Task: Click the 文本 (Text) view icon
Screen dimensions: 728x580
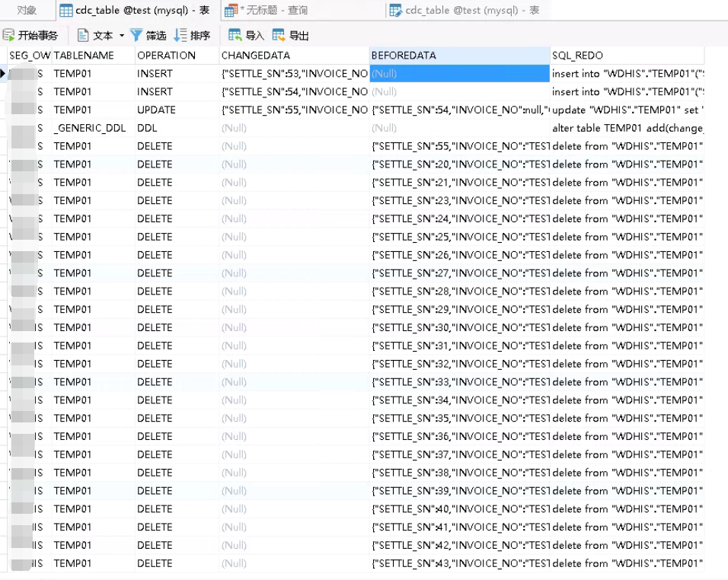Action: point(81,34)
